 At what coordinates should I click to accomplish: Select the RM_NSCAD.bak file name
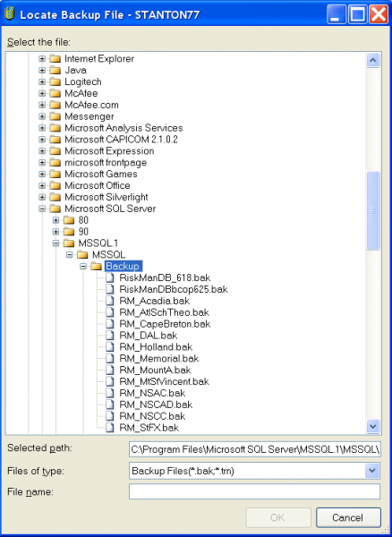click(x=156, y=405)
